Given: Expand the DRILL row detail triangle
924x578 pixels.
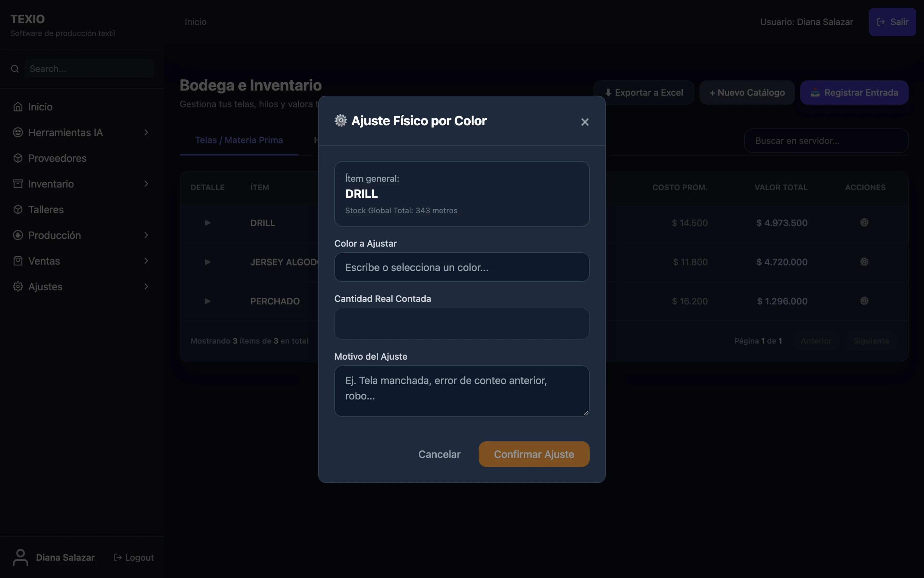Looking at the screenshot, I should point(207,223).
